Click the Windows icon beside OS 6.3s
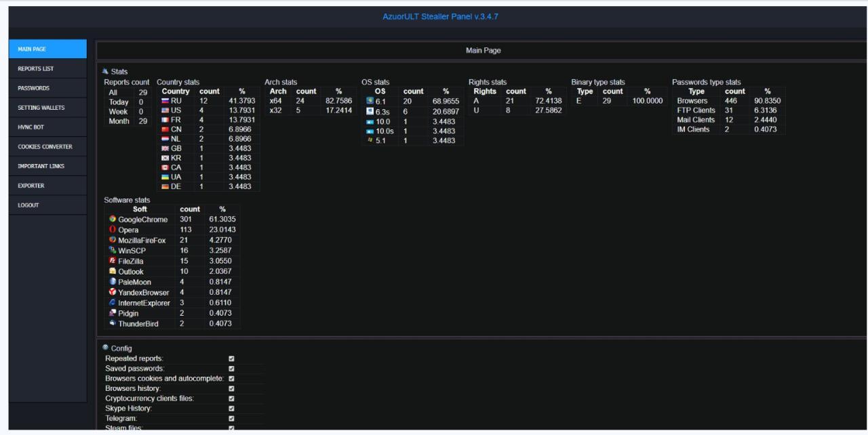The width and height of the screenshot is (868, 435). click(369, 111)
